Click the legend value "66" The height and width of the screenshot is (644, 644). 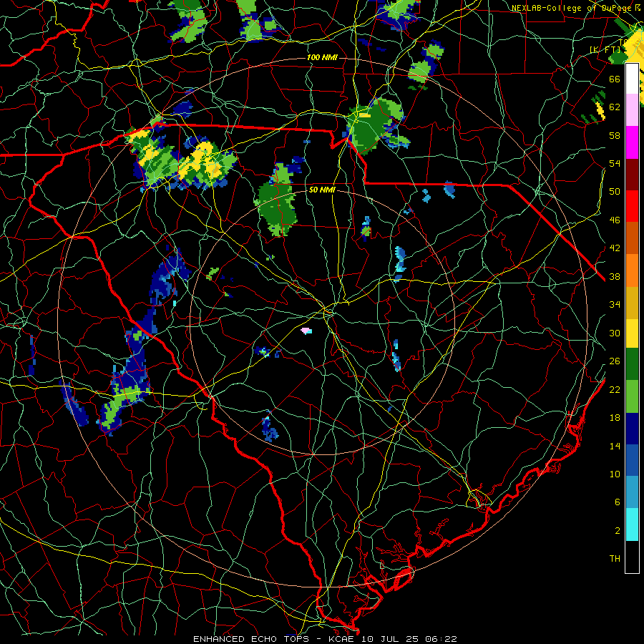[615, 79]
